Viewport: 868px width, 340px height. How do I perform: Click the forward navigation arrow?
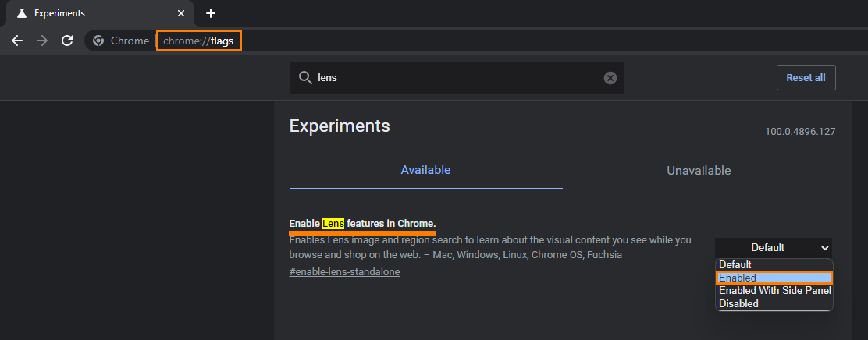[42, 41]
